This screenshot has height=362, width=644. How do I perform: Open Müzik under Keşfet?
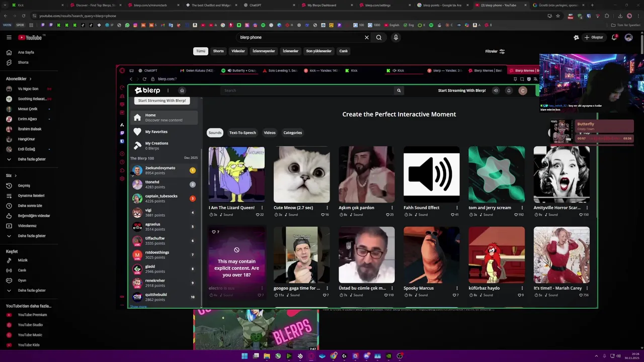point(23,260)
